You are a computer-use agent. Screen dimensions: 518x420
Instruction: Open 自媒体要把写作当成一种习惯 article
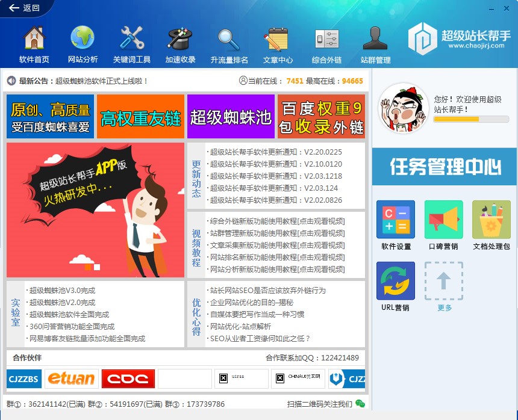pyautogui.click(x=257, y=315)
